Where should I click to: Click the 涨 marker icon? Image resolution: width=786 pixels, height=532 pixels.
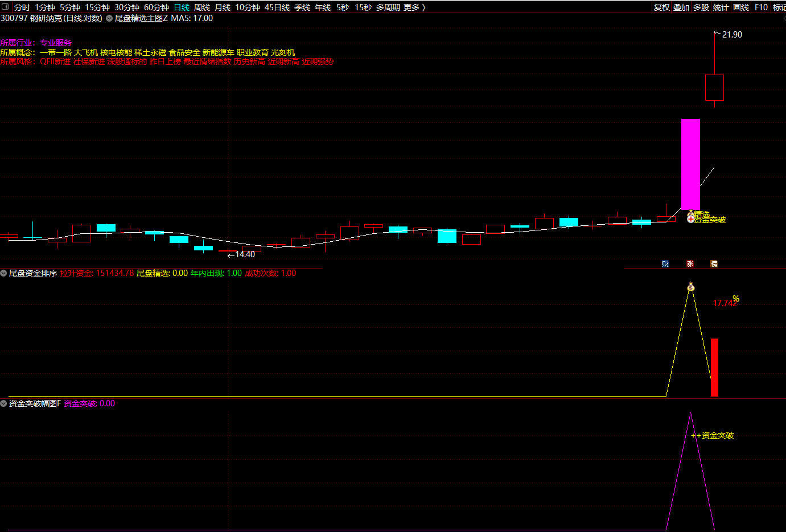point(690,264)
